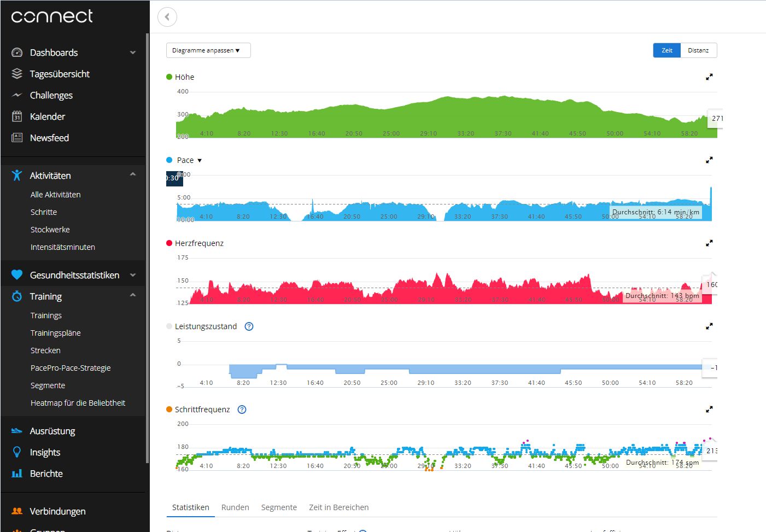The image size is (766, 532).
Task: Expand the Pace chart to fullscreen
Action: pyautogui.click(x=709, y=160)
